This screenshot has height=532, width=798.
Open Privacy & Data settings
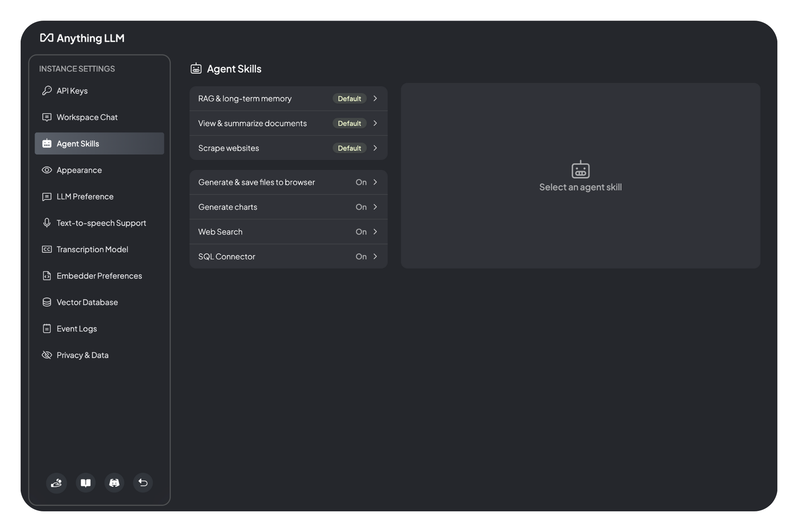[99, 355]
